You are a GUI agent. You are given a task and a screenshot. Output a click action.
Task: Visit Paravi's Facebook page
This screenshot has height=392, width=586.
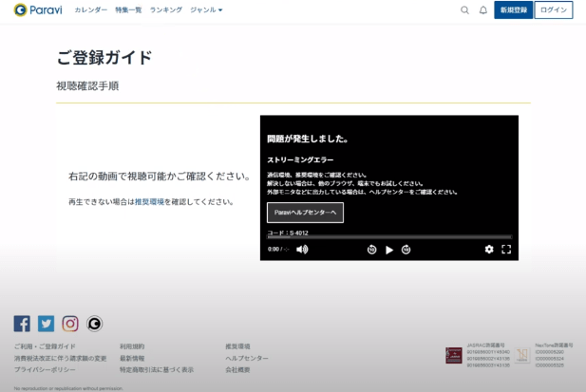point(22,324)
